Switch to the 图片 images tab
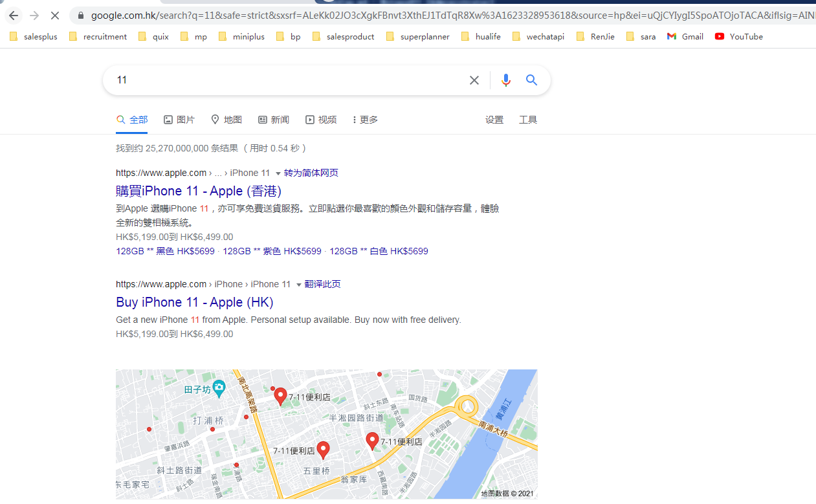816x504 pixels. [x=179, y=120]
